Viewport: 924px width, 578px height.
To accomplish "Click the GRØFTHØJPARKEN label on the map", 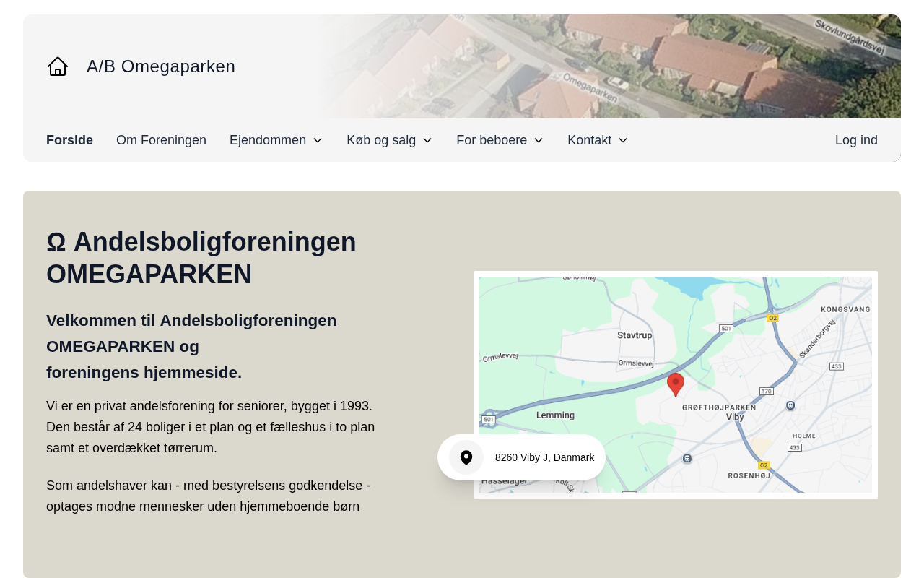I will coord(719,407).
